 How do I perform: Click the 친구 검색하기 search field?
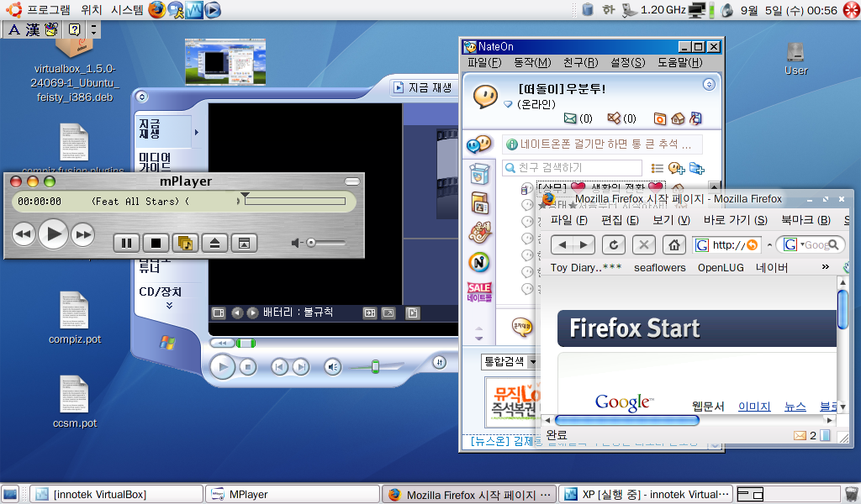pos(572,167)
